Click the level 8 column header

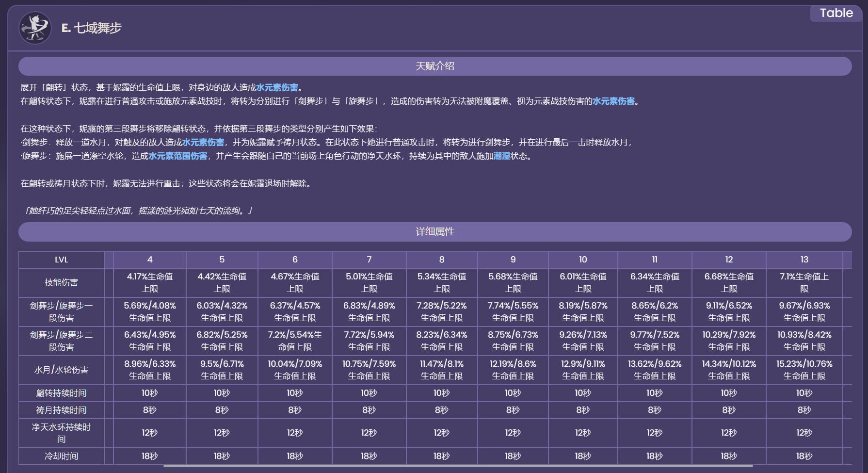442,260
